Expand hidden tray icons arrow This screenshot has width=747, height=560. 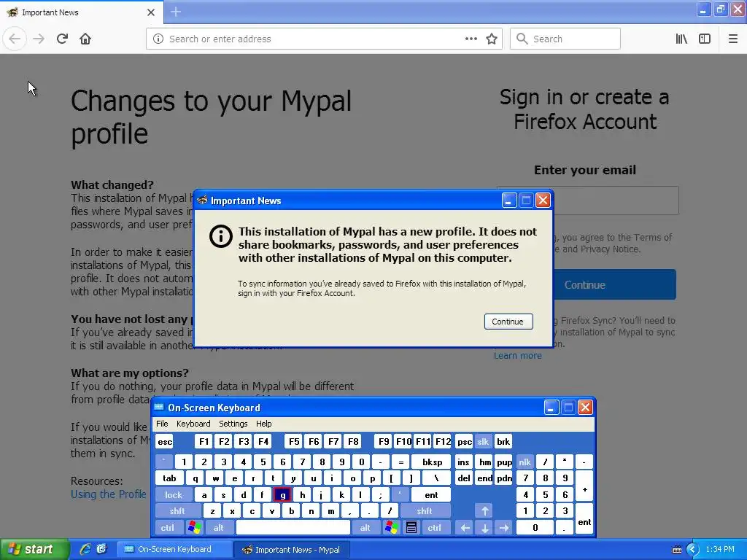coord(693,550)
